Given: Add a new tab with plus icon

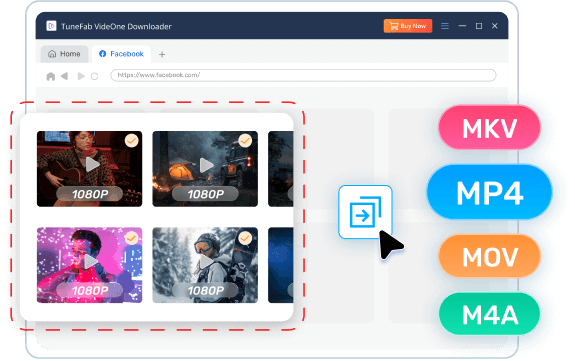Looking at the screenshot, I should [162, 54].
